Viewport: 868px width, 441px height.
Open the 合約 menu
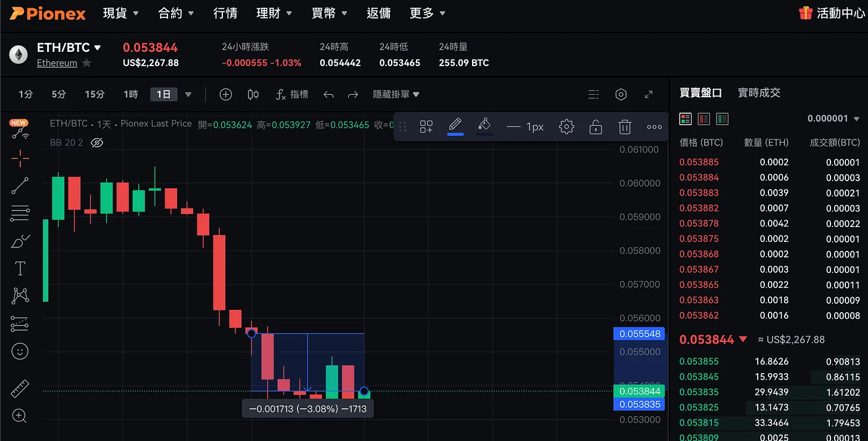click(176, 13)
